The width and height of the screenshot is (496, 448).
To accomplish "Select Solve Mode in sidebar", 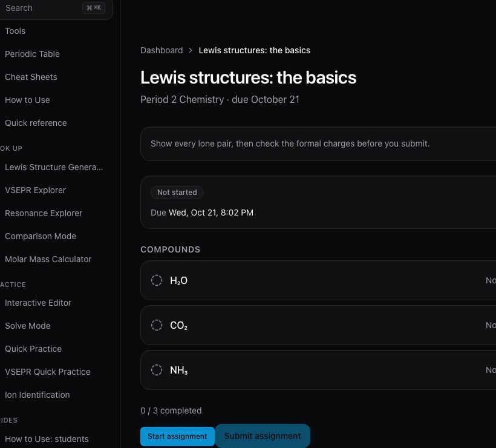I will 28,326.
